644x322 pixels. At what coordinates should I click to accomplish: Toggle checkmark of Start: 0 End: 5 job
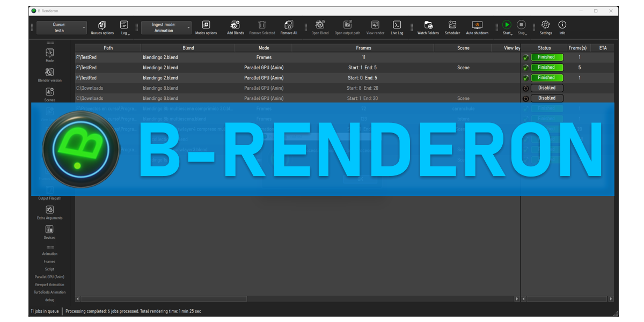coord(526,78)
